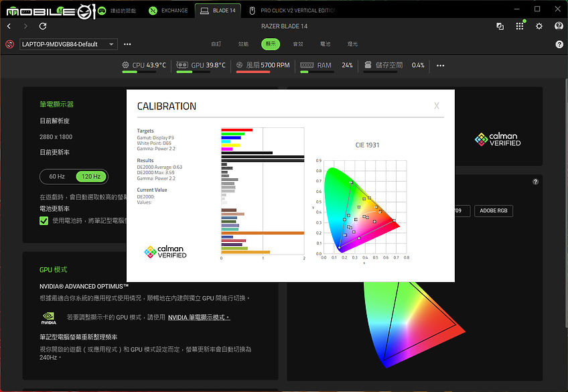Click the White Point: D65 target text

click(154, 143)
